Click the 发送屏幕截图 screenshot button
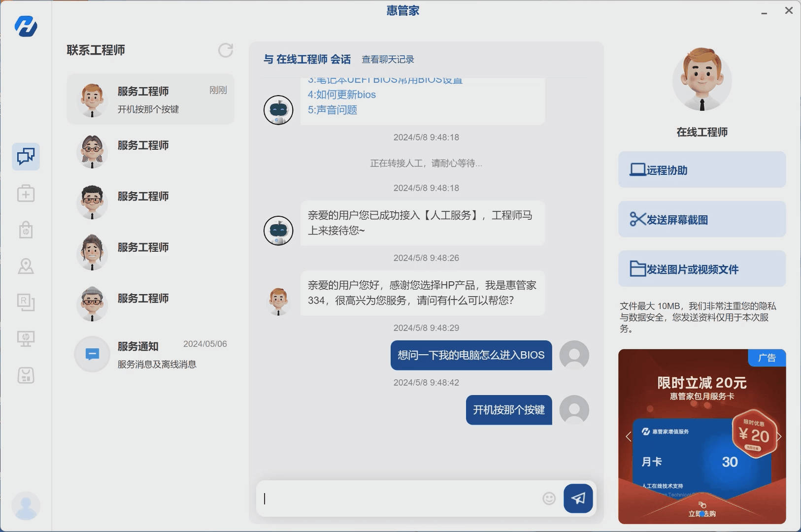This screenshot has width=801, height=532. [x=702, y=219]
